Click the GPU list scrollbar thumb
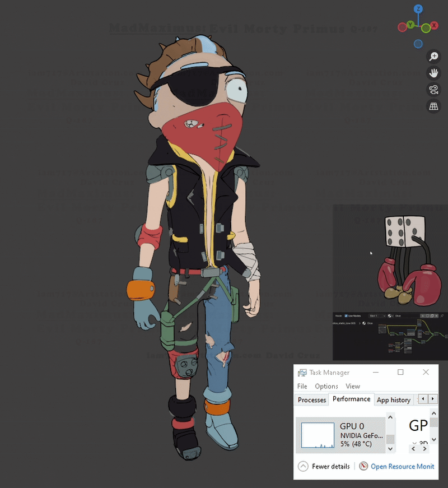The image size is (448, 488). pyautogui.click(x=390, y=439)
